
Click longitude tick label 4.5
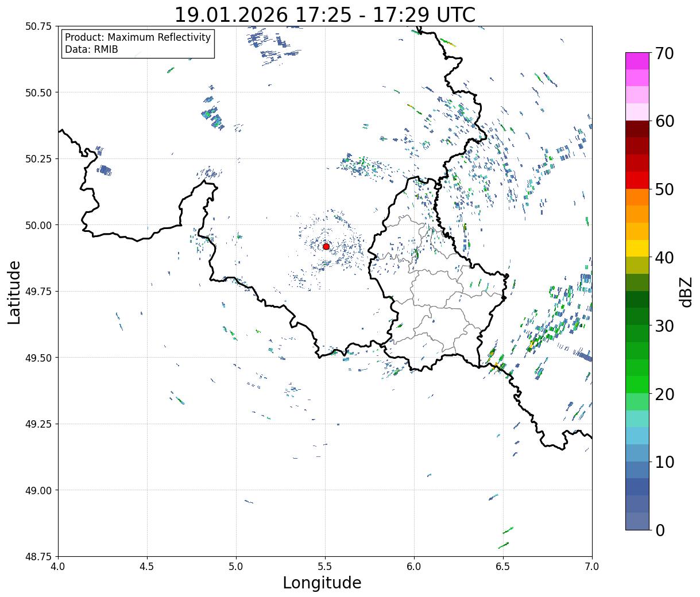[147, 567]
